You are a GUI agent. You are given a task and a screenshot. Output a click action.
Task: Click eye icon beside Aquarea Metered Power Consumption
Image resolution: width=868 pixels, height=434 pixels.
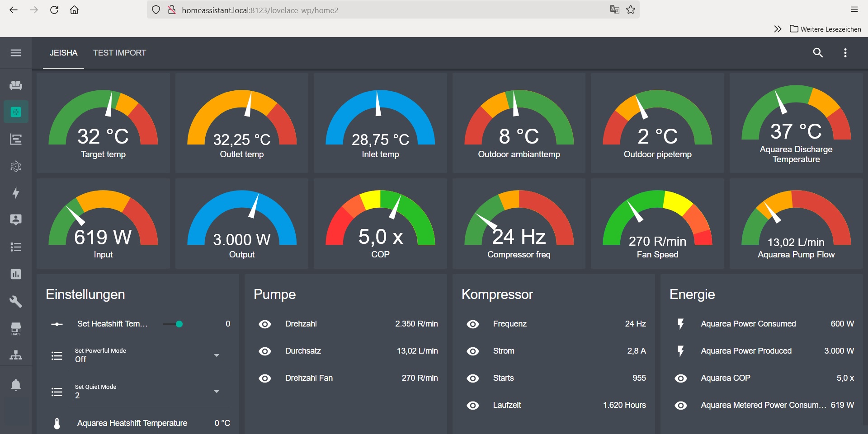tap(681, 405)
